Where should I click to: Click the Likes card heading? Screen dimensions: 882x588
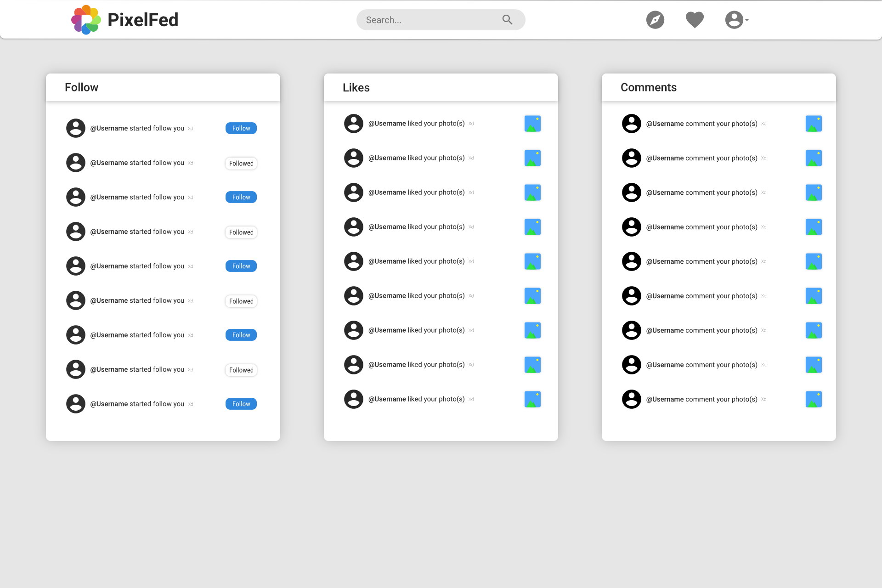click(x=356, y=88)
